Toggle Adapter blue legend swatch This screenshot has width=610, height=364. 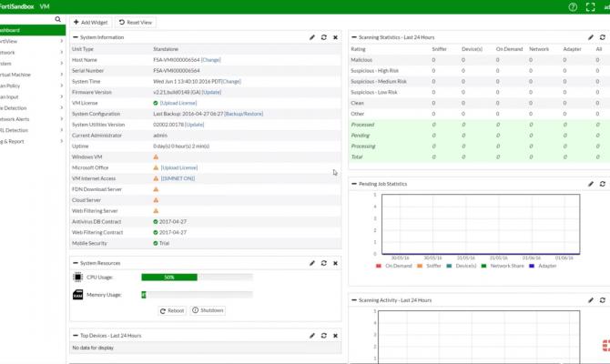pos(532,266)
